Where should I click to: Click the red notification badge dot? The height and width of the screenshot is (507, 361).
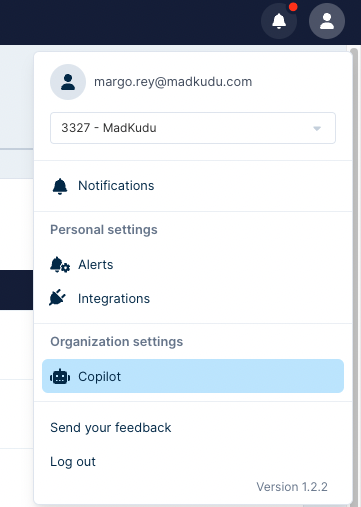click(x=293, y=7)
